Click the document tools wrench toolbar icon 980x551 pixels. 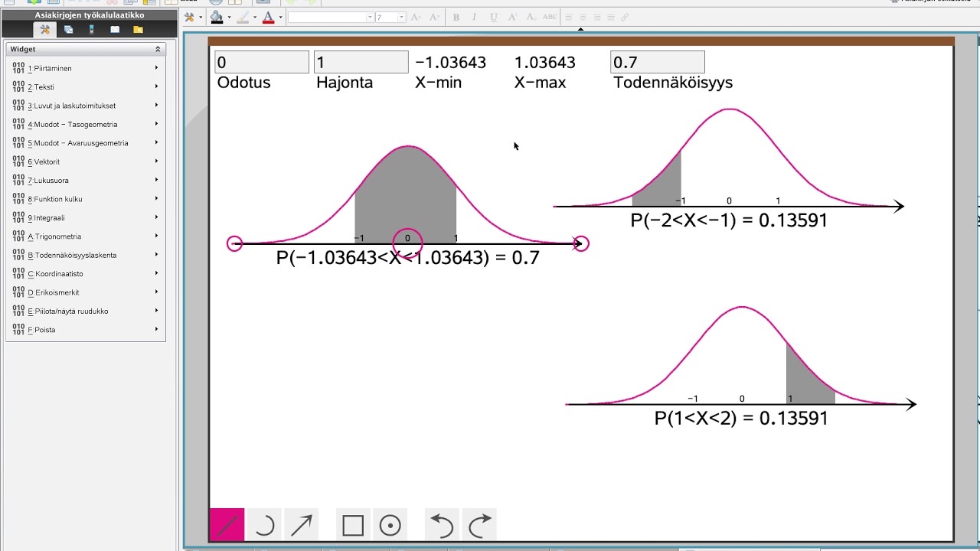pos(189,17)
